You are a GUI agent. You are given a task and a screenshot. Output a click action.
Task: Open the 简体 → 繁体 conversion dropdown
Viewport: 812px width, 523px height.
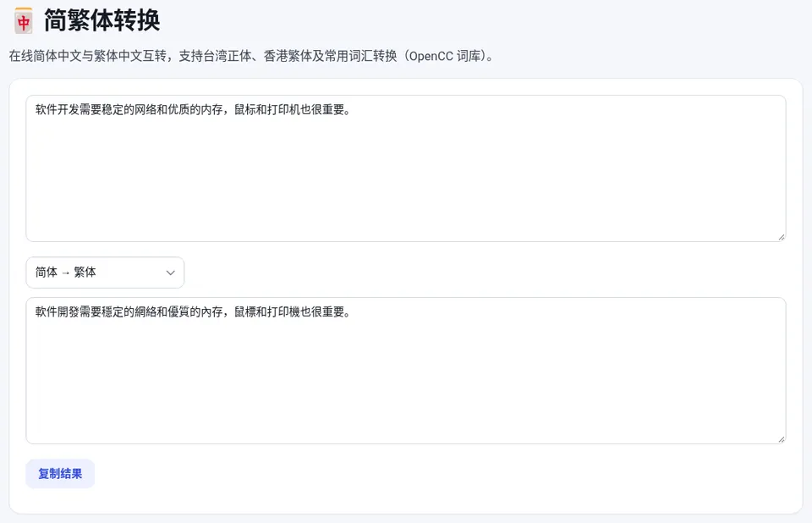(105, 273)
